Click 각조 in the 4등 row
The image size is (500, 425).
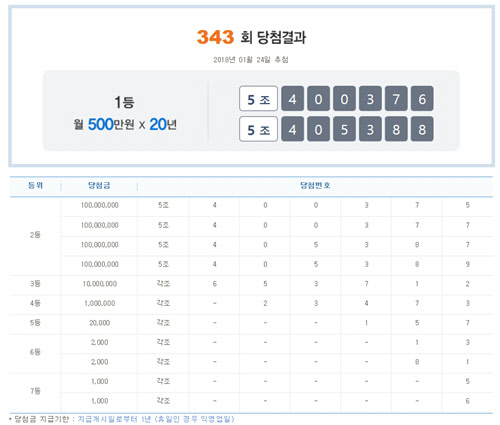coord(163,303)
